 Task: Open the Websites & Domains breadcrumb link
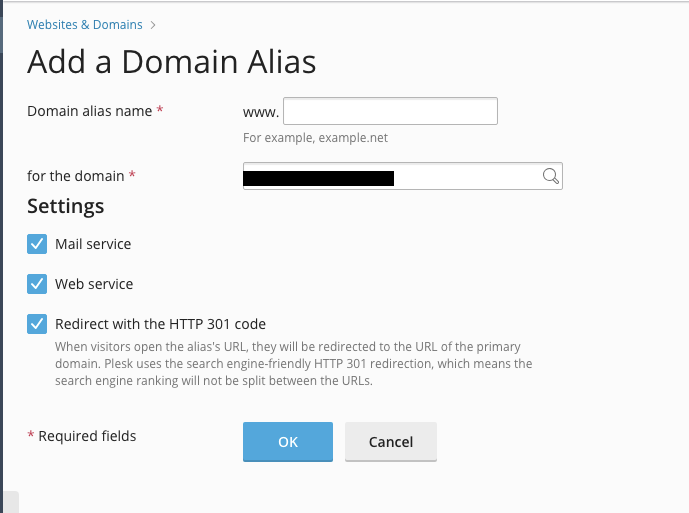pos(84,25)
